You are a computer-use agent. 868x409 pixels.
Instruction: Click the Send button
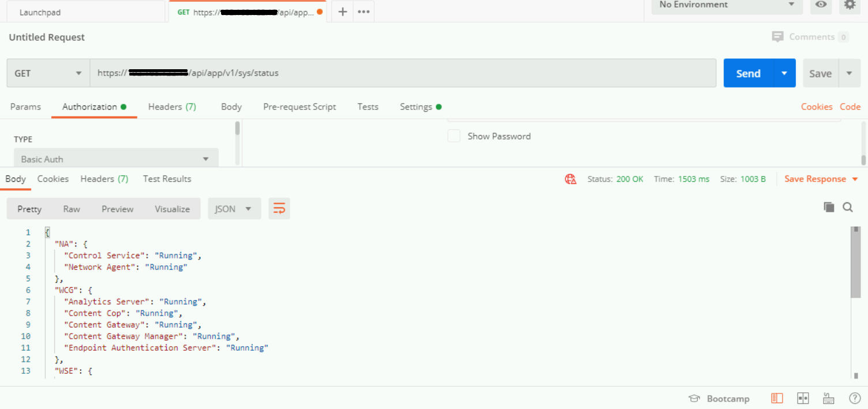[748, 73]
